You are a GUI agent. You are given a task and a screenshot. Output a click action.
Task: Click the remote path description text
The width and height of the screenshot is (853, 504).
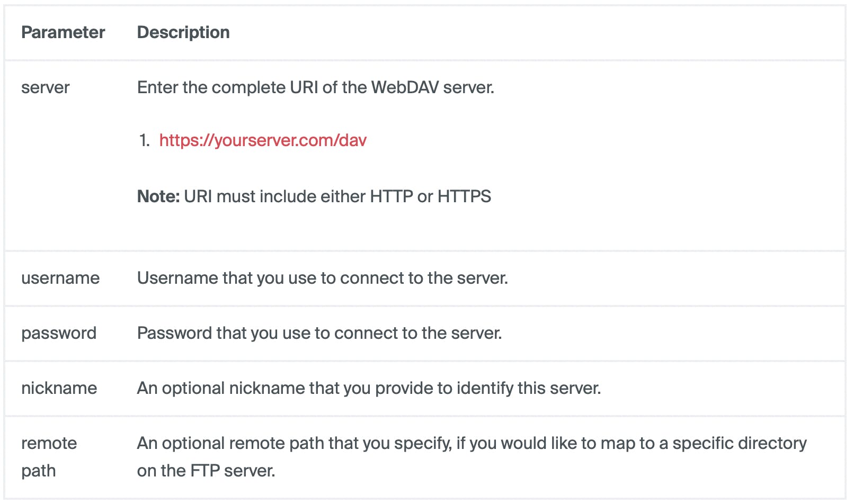472,456
